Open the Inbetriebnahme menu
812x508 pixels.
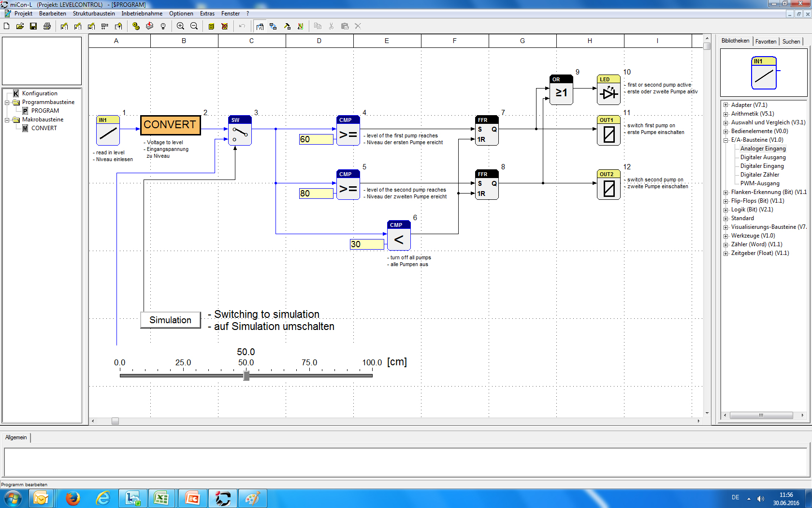(142, 14)
